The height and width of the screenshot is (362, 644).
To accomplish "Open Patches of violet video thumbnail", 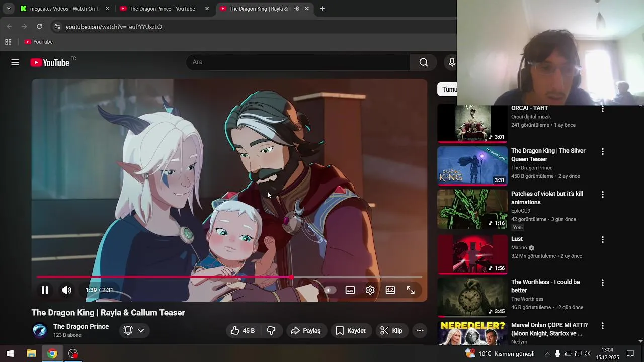I will [x=472, y=209].
